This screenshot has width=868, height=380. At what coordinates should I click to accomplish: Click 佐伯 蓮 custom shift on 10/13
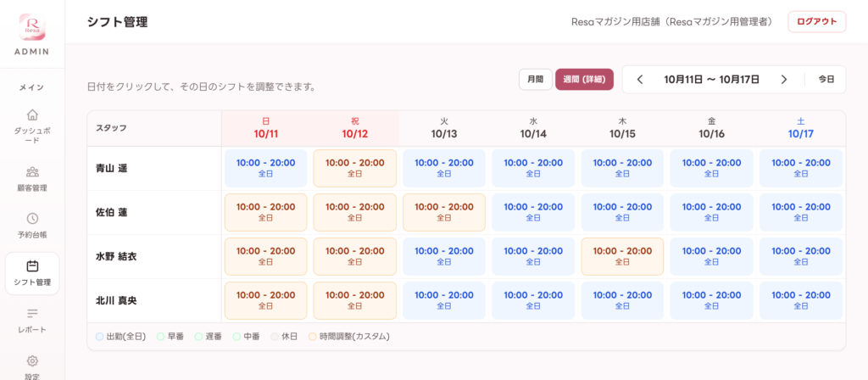point(444,212)
